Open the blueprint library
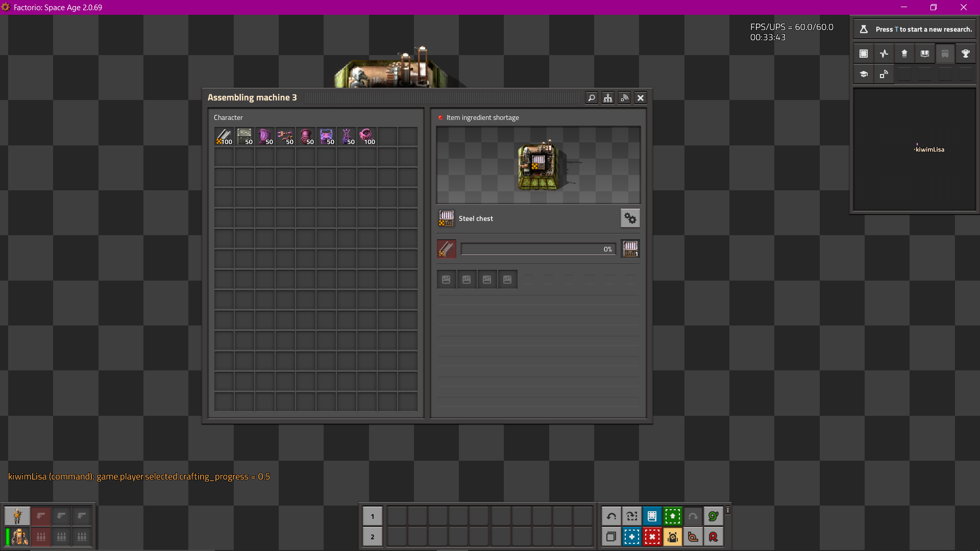 (x=863, y=54)
